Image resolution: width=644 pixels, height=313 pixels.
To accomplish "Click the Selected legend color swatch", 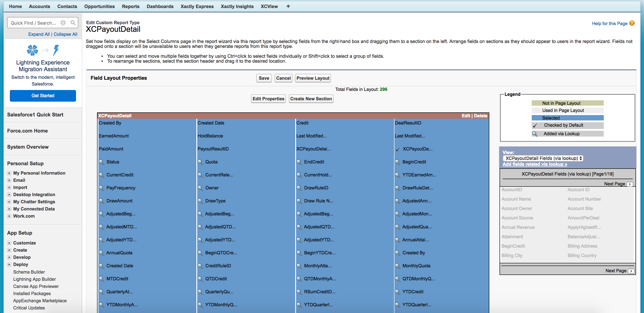I will tap(568, 118).
